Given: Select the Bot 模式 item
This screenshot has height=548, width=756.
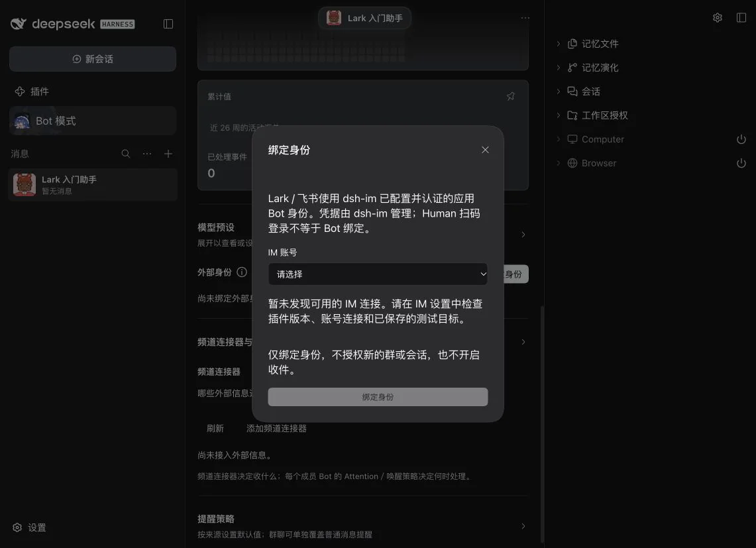Looking at the screenshot, I should pos(93,121).
